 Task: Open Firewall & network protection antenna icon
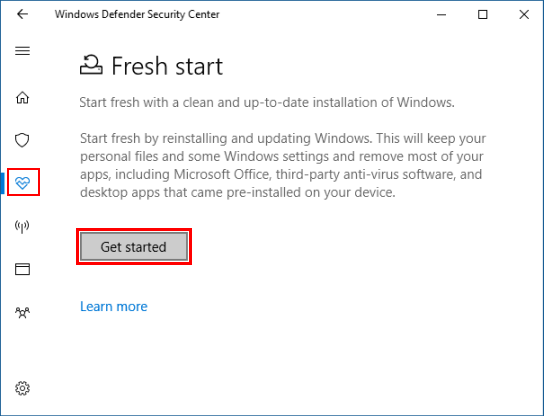click(x=22, y=227)
